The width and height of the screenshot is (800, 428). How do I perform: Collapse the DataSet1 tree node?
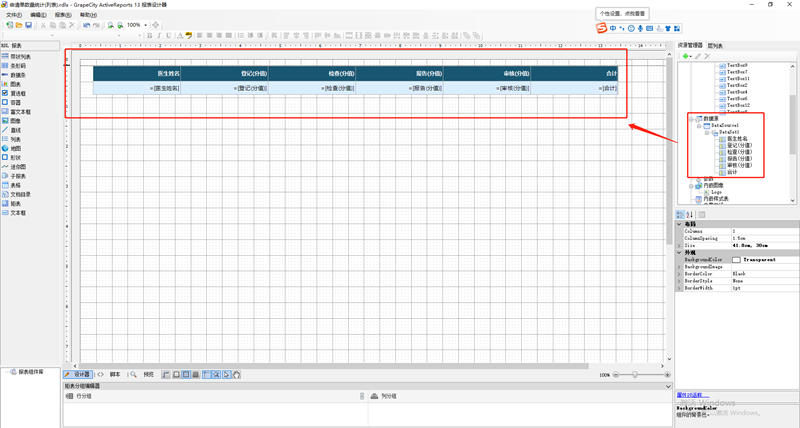point(709,131)
